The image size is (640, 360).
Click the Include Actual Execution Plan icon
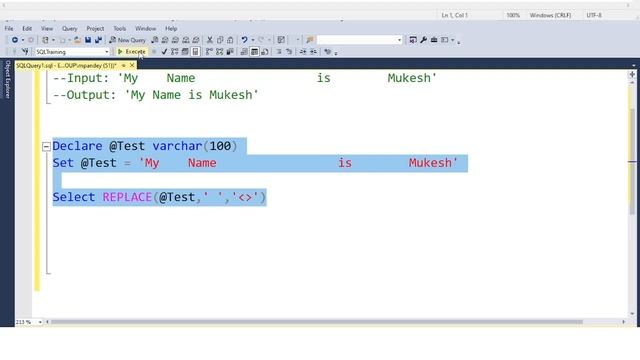click(x=209, y=52)
